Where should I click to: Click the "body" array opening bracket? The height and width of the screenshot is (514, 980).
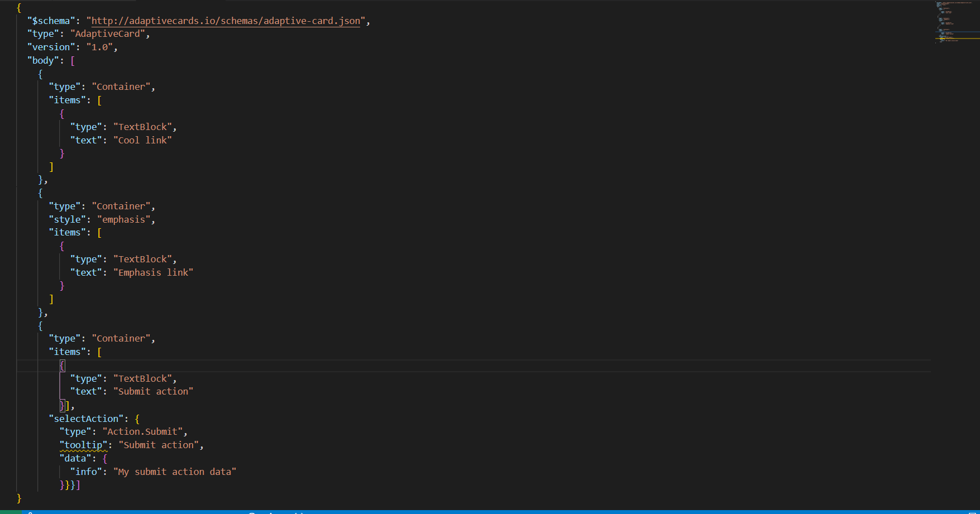pos(73,60)
